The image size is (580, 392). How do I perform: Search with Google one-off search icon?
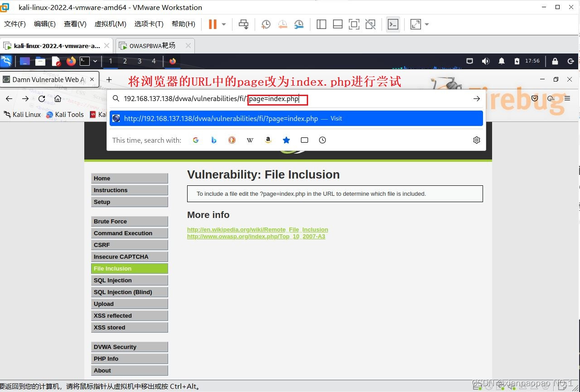[x=196, y=140]
